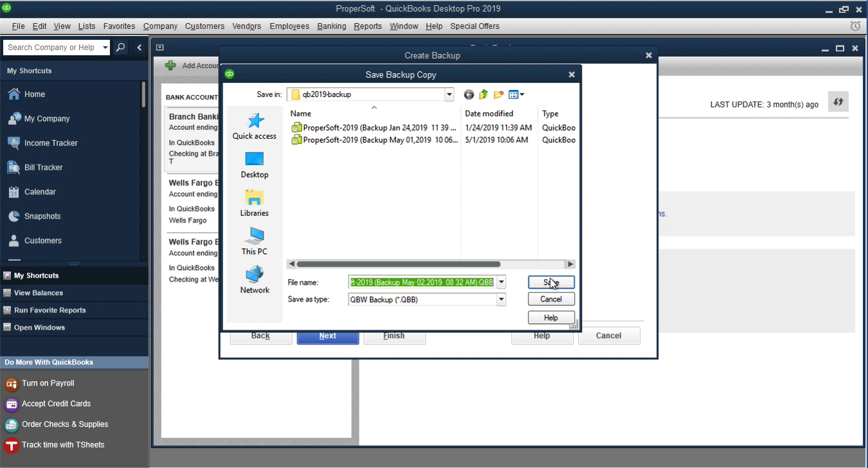This screenshot has height=468, width=868.
Task: Open the Special Offers menu
Action: point(475,26)
